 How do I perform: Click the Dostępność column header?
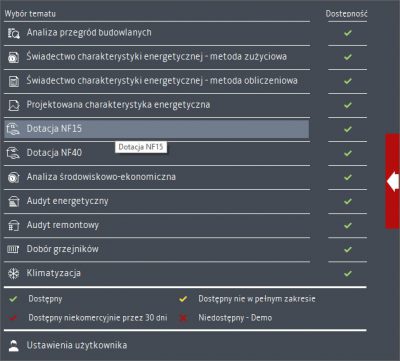coord(346,14)
